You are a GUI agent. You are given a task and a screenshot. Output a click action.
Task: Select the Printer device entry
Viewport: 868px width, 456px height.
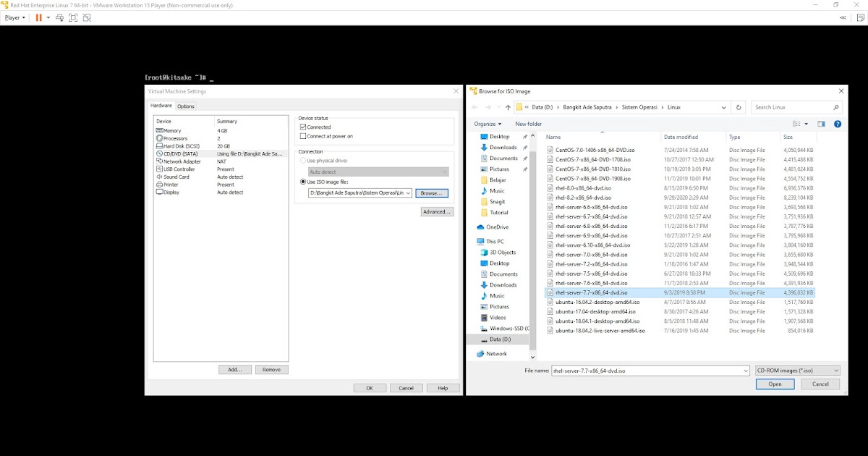pyautogui.click(x=172, y=184)
